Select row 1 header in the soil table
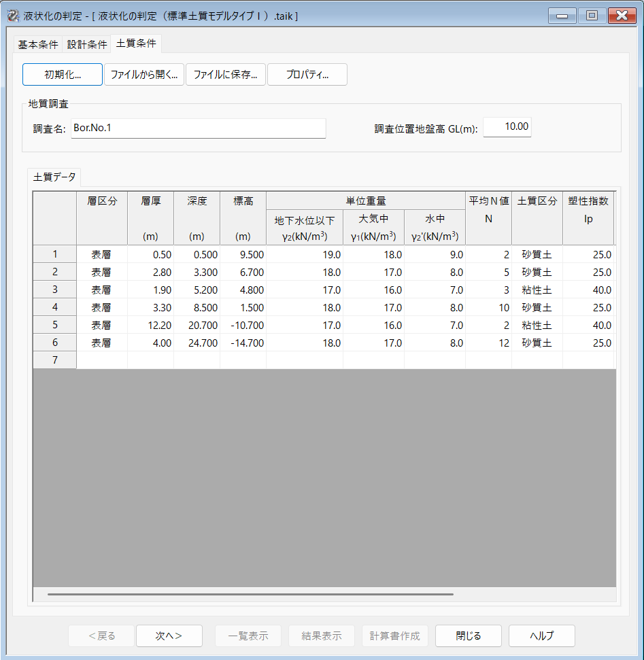644x660 pixels. [54, 254]
